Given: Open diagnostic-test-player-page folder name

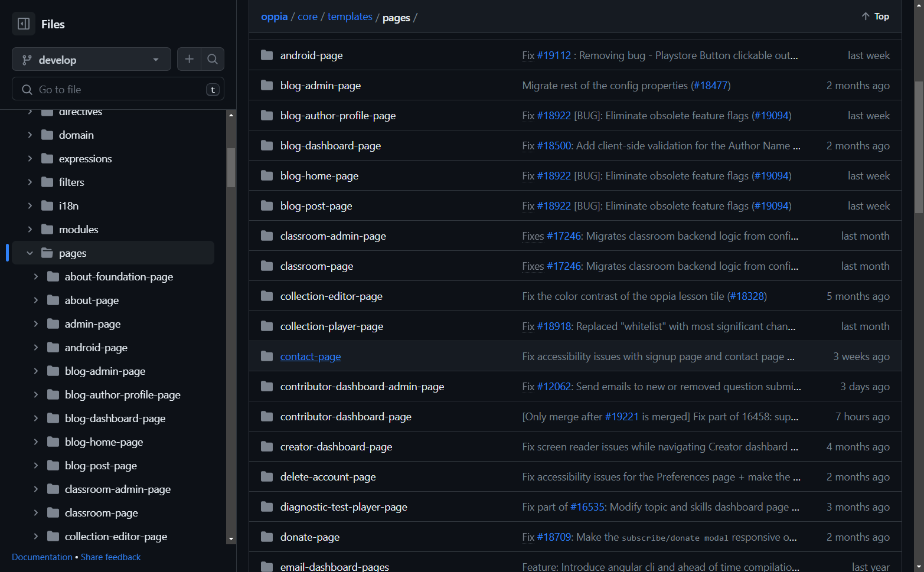Looking at the screenshot, I should (x=344, y=506).
